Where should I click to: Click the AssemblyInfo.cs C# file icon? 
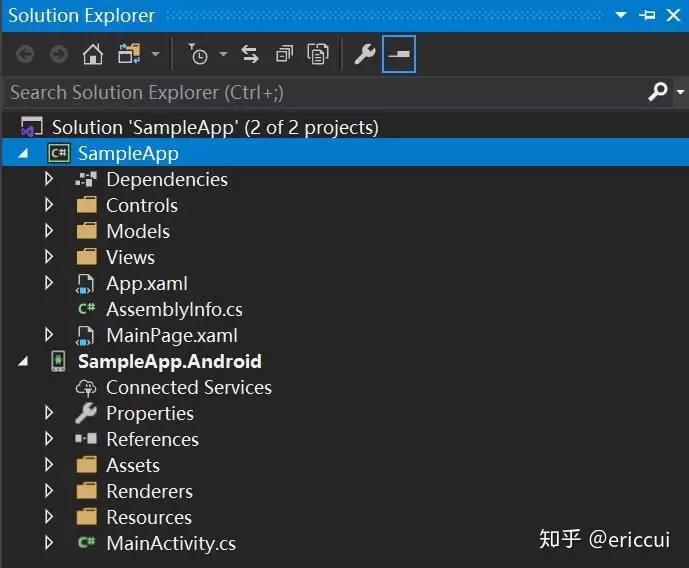tap(87, 309)
